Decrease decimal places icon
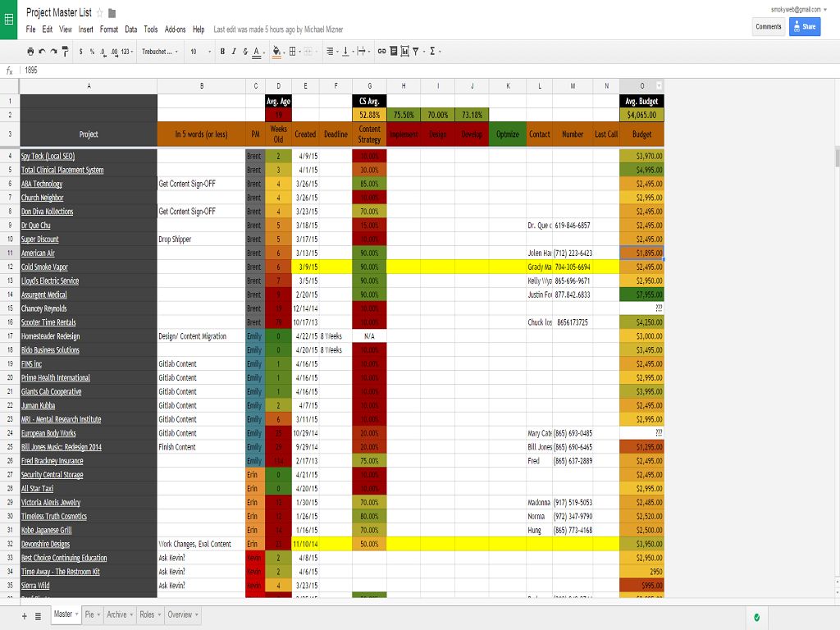The height and width of the screenshot is (630, 840). pyautogui.click(x=103, y=52)
